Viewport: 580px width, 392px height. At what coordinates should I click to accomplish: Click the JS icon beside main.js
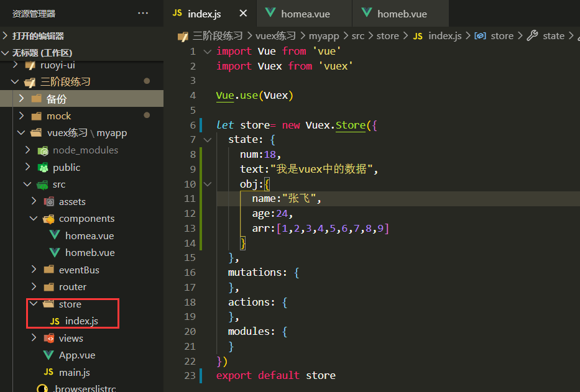[48, 371]
